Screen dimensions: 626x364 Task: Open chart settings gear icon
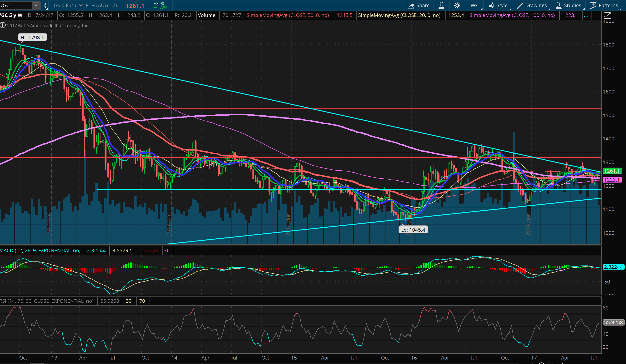pyautogui.click(x=457, y=5)
